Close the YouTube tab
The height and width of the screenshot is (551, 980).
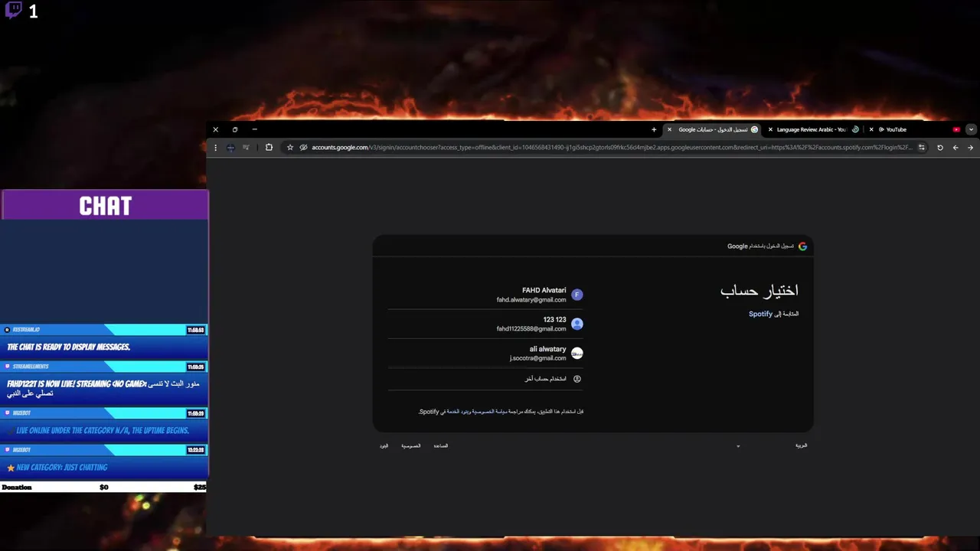(871, 129)
